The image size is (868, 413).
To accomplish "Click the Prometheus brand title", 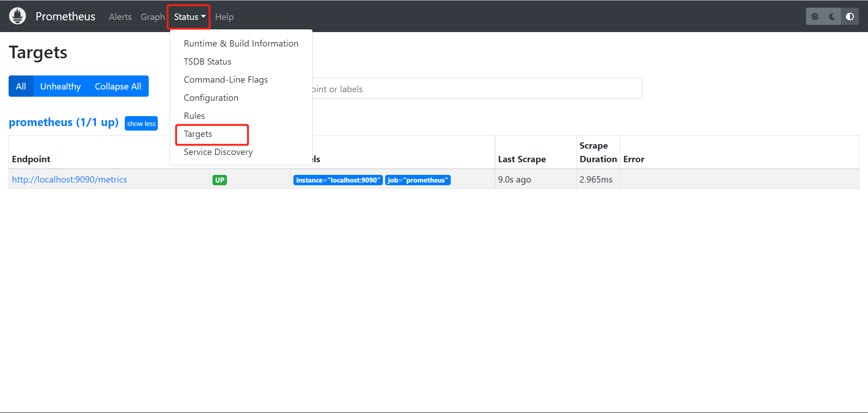I will pyautogui.click(x=66, y=17).
